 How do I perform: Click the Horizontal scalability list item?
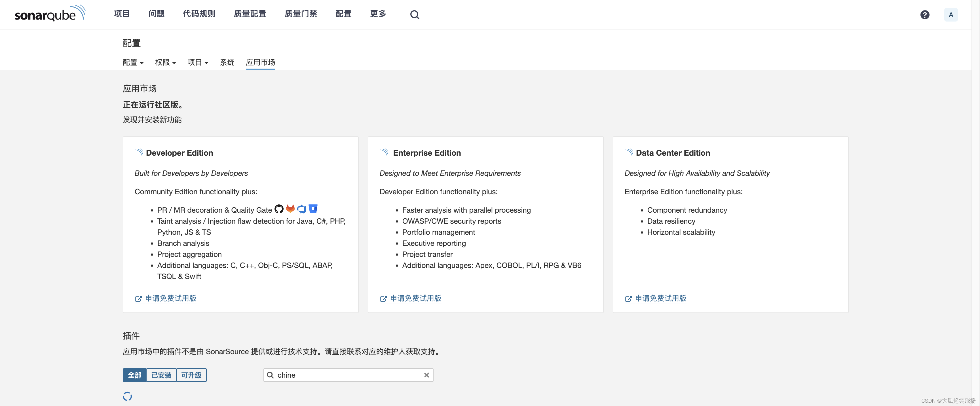[x=681, y=232]
